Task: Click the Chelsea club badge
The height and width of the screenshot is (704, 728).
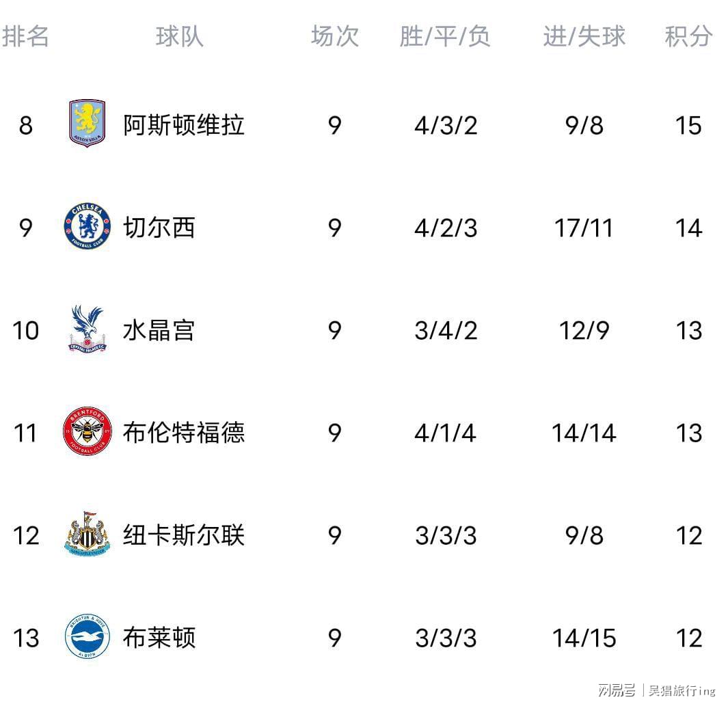Action: pyautogui.click(x=87, y=226)
